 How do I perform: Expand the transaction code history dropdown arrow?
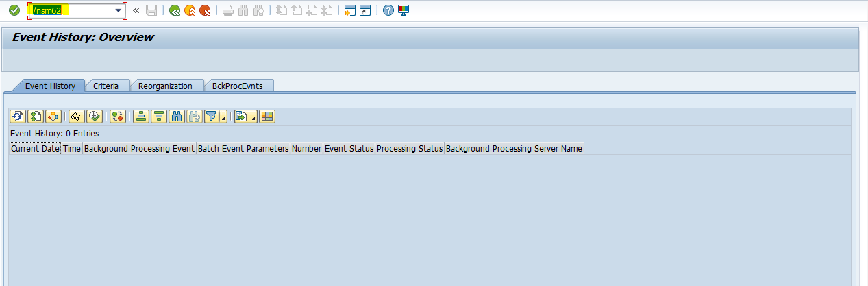coord(118,11)
